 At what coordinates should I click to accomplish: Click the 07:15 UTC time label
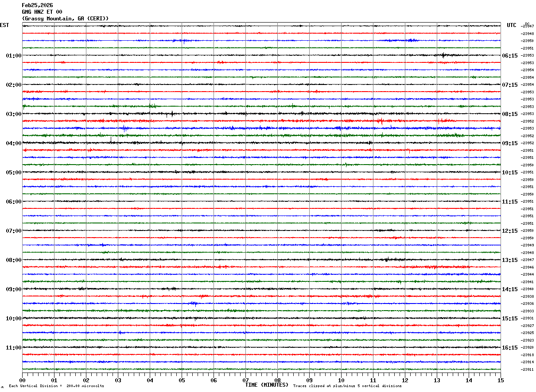[510, 85]
